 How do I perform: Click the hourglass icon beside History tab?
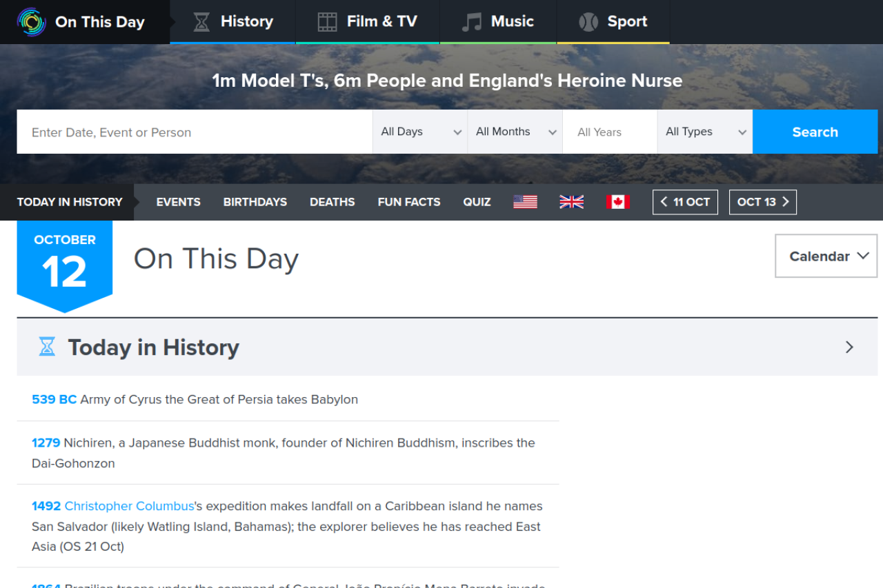(x=201, y=22)
